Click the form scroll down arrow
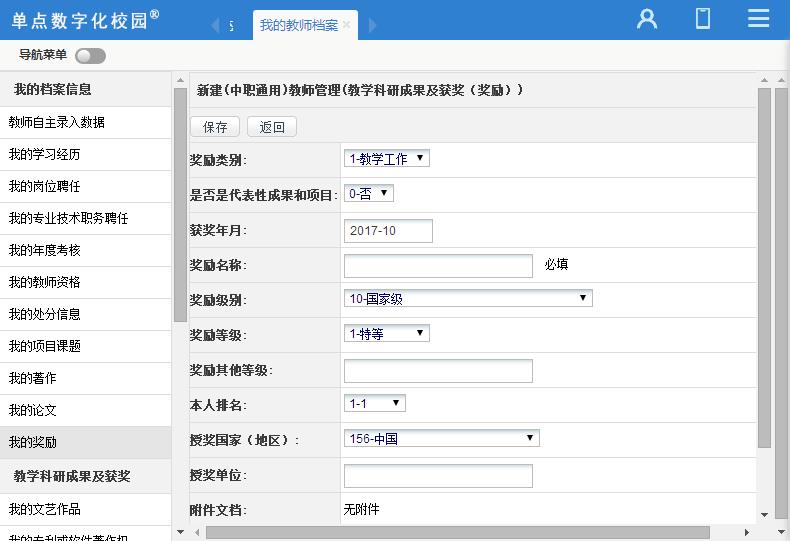The width and height of the screenshot is (790, 541). (764, 515)
